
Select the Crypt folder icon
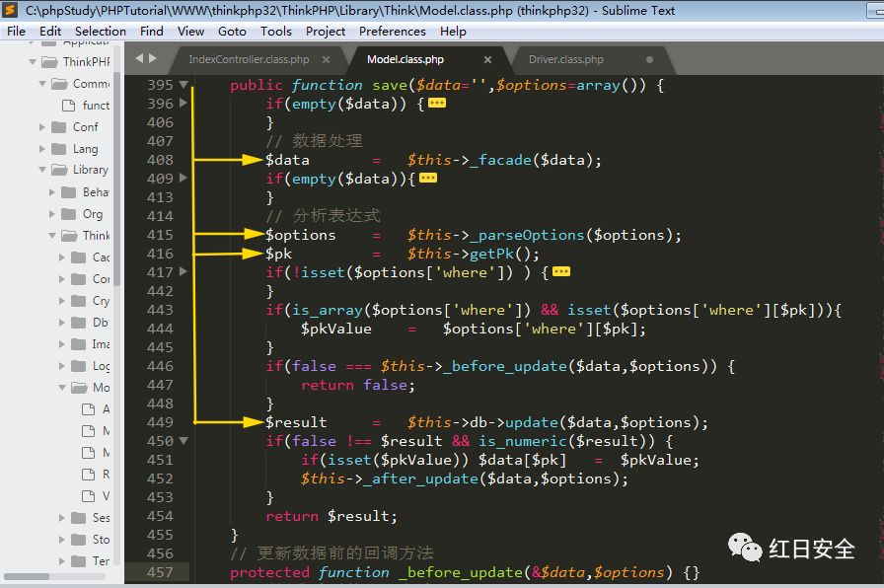click(79, 301)
